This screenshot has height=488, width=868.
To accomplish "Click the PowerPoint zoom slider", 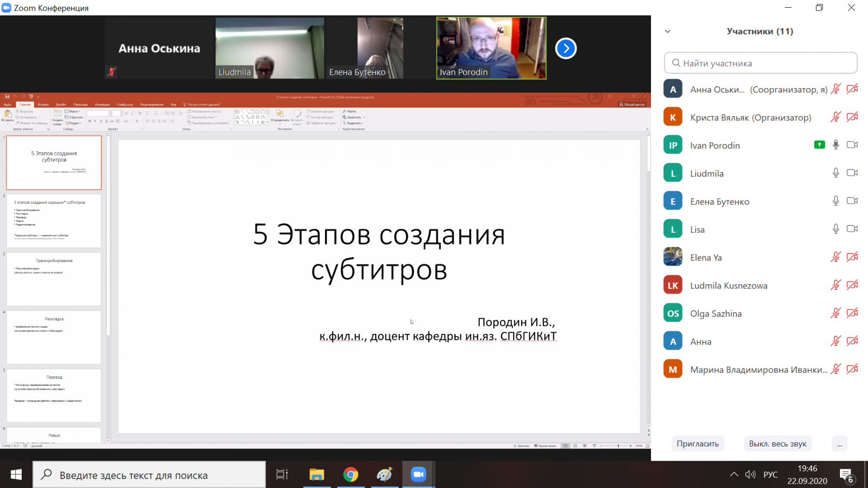I will [616, 446].
